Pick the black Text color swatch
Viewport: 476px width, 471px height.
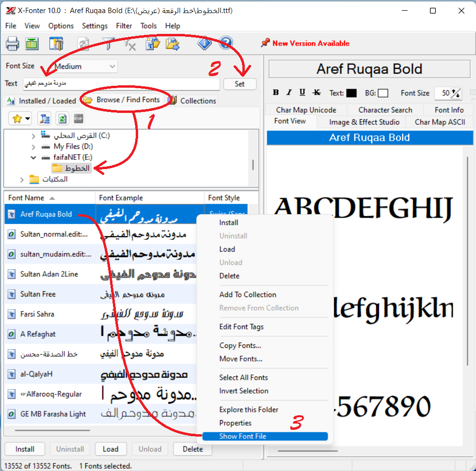[351, 93]
